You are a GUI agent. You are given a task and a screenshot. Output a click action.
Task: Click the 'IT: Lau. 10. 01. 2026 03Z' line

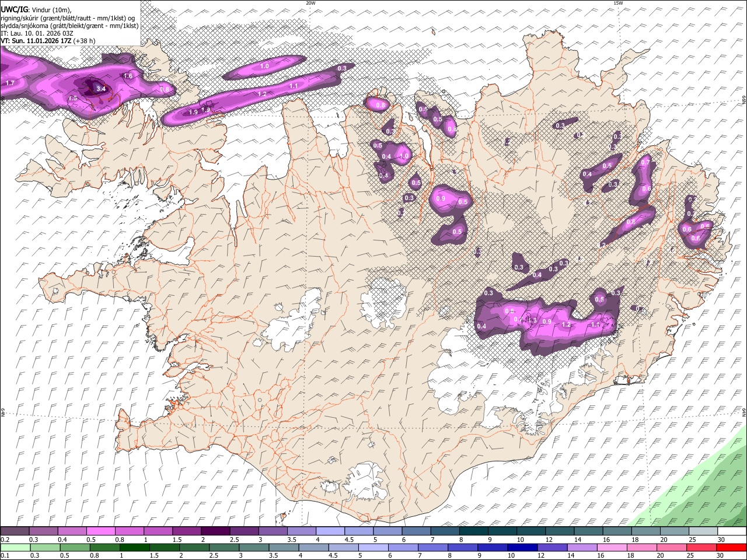click(x=37, y=33)
